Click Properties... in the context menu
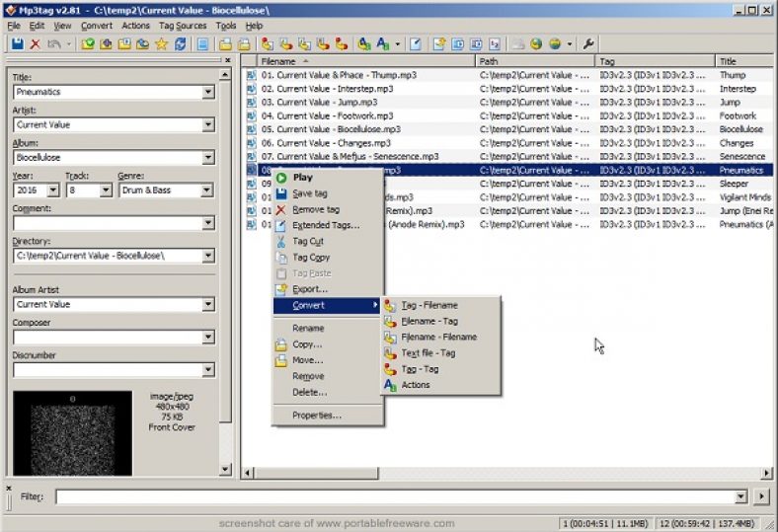Screen dimensions: 778x532 click(316, 416)
